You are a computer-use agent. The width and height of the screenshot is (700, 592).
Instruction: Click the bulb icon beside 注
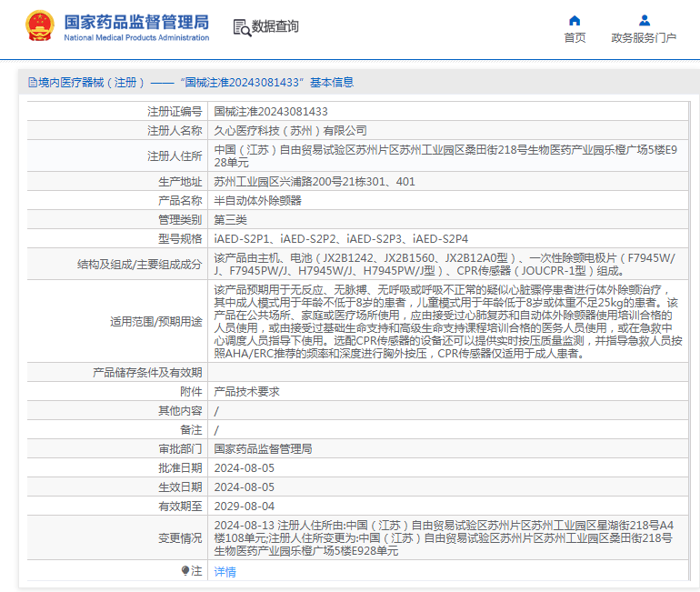pyautogui.click(x=185, y=570)
